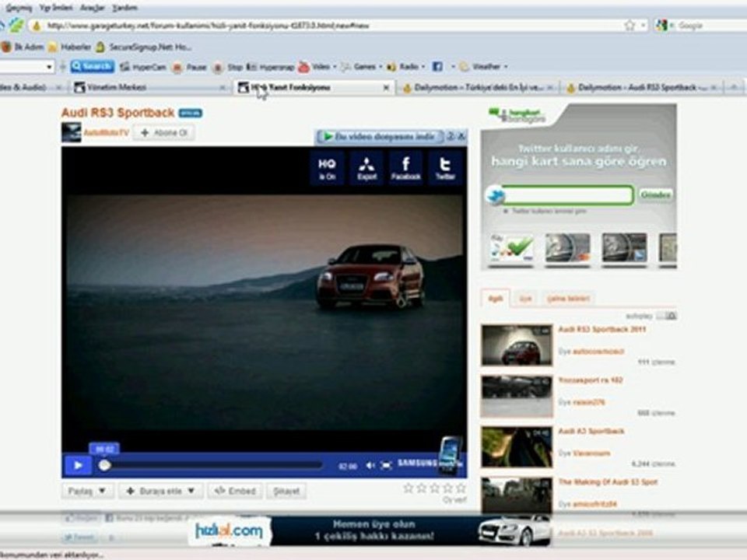Screen dimensions: 747x560
Task: Open the AutoMotoTV channel avatar
Action: point(71,132)
